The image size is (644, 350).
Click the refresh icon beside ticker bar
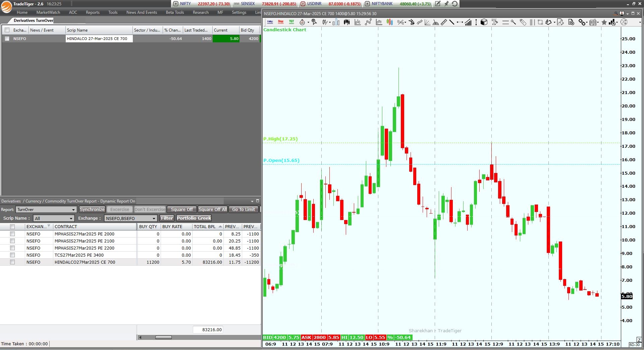(x=454, y=4)
